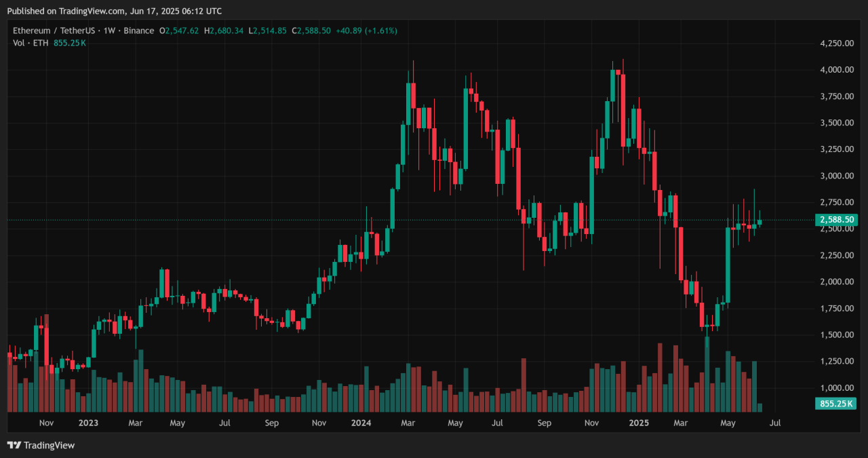Click the green 2,588.50 current price tag
Screen dimensions: 868x458
(x=836, y=220)
